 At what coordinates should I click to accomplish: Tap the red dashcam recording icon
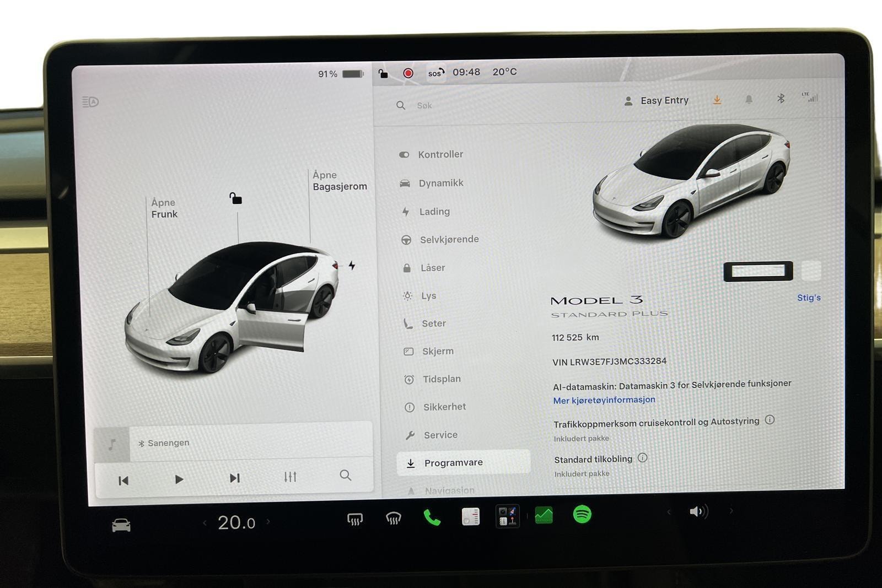[408, 73]
